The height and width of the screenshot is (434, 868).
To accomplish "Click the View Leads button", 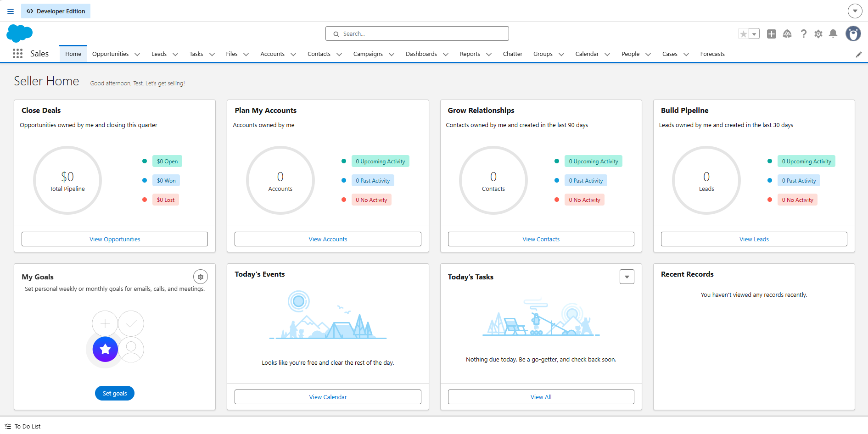I will point(754,239).
